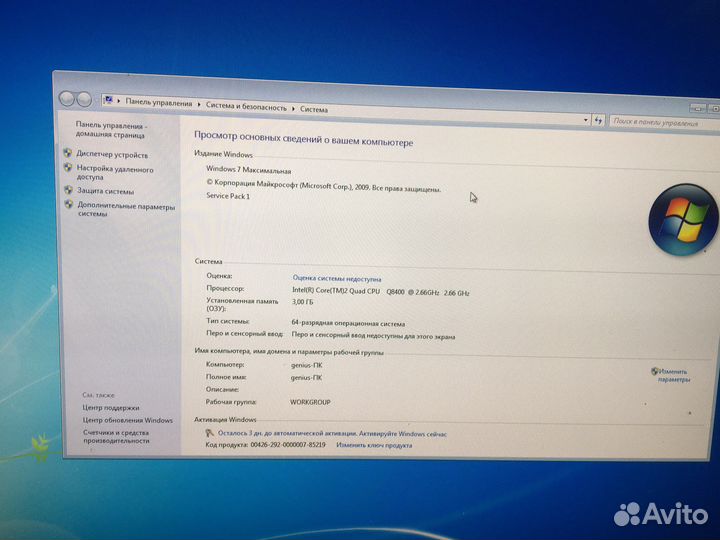Select the Панель управления breadcrumb
The height and width of the screenshot is (540, 720).
click(158, 103)
